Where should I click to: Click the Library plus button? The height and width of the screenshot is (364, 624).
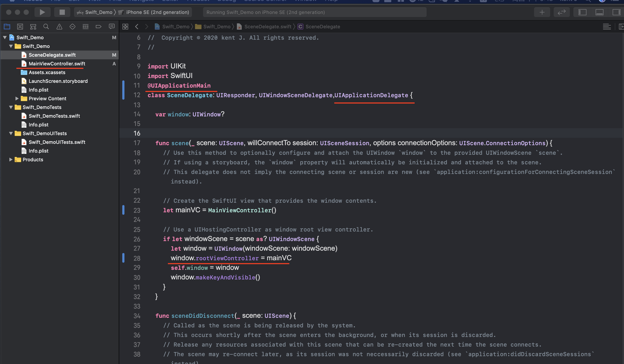click(542, 12)
